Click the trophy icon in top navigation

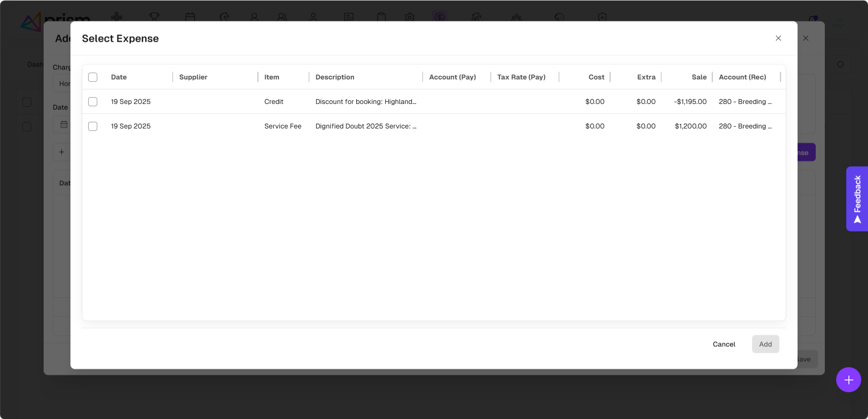(x=154, y=17)
